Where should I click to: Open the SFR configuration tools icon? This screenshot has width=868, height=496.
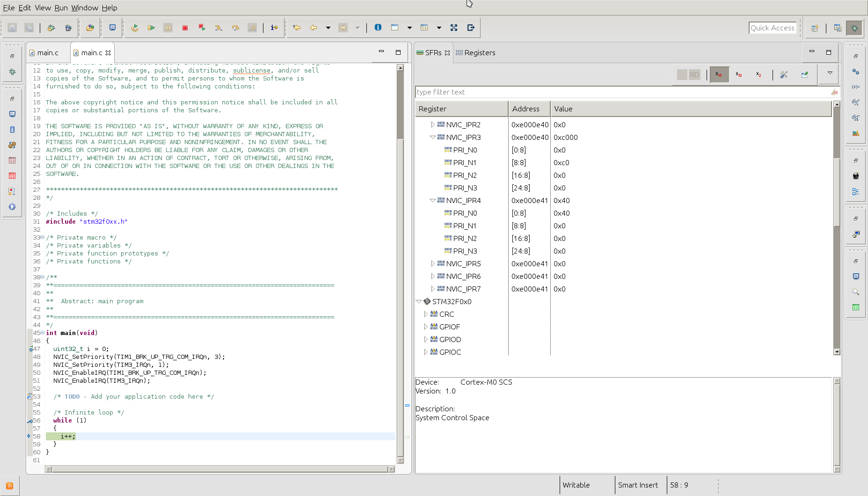(784, 75)
